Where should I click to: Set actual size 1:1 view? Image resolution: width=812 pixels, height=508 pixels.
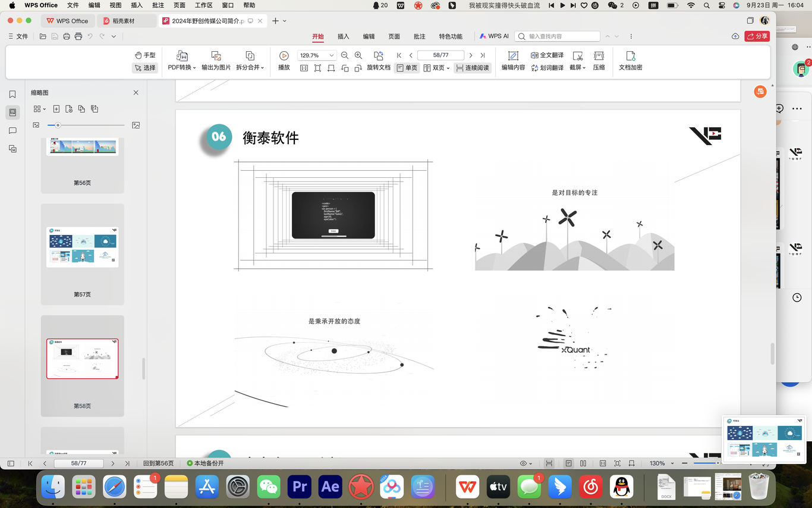click(x=304, y=68)
